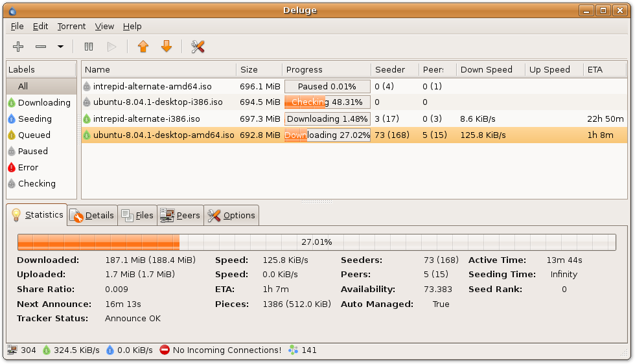Click the yellow Queued drop icon

[x=12, y=135]
